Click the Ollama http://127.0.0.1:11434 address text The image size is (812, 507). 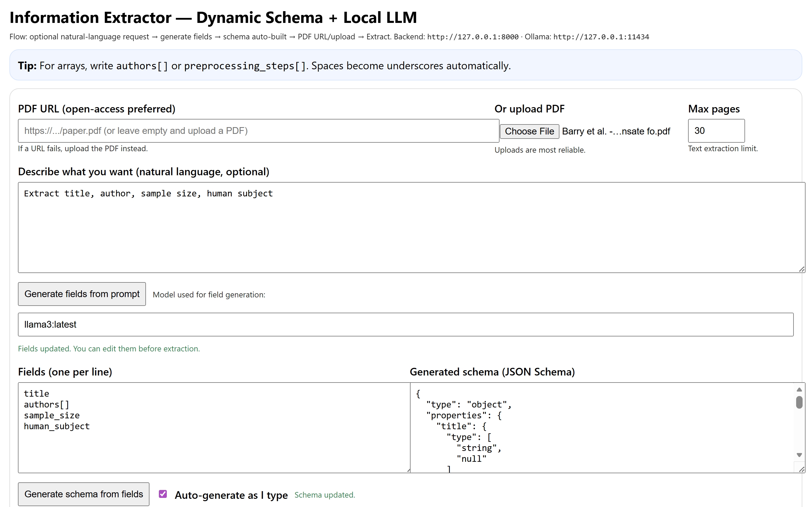(x=601, y=37)
